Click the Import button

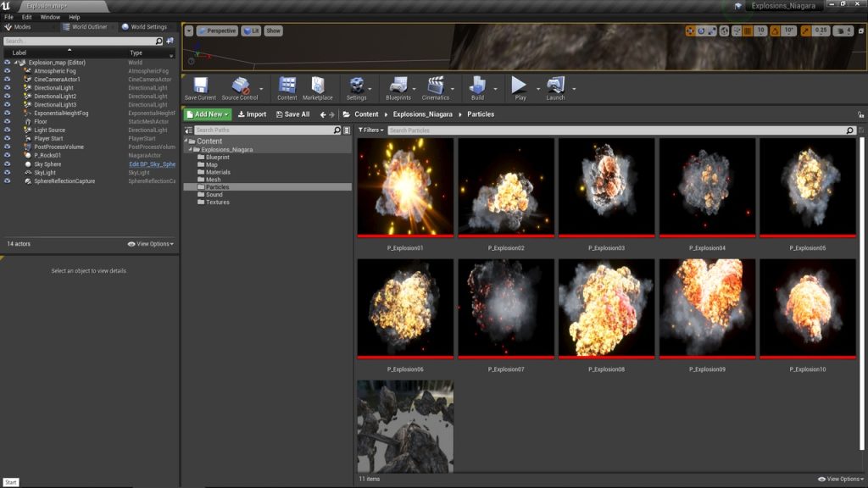pos(252,114)
